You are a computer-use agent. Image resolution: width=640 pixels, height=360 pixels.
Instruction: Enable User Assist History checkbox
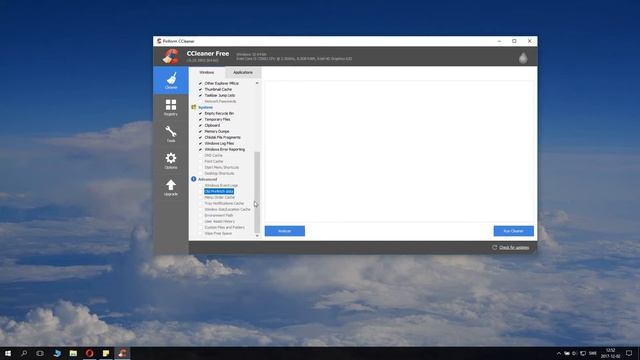point(200,221)
